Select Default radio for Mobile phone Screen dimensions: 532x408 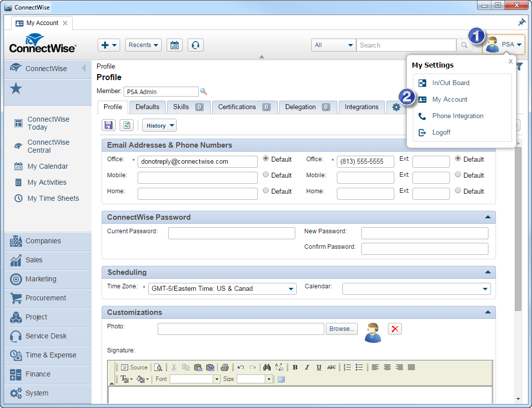pos(458,175)
